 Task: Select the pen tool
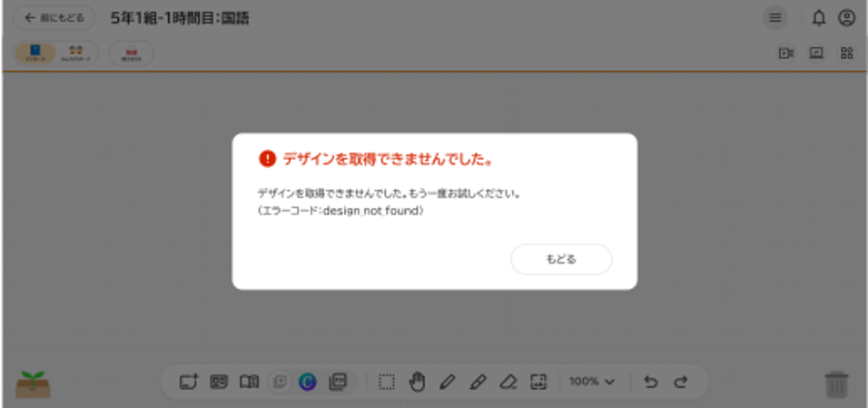click(x=448, y=382)
